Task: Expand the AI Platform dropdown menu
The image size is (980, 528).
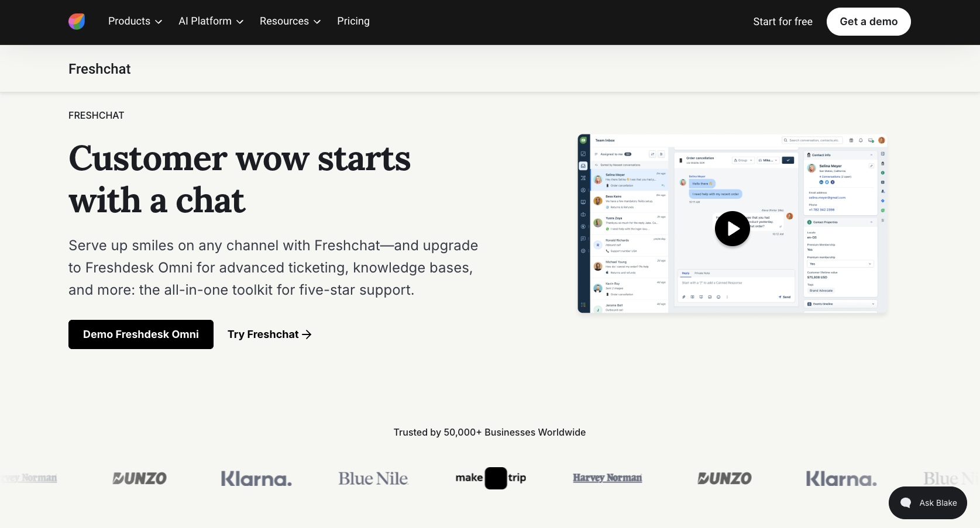Action: [211, 21]
